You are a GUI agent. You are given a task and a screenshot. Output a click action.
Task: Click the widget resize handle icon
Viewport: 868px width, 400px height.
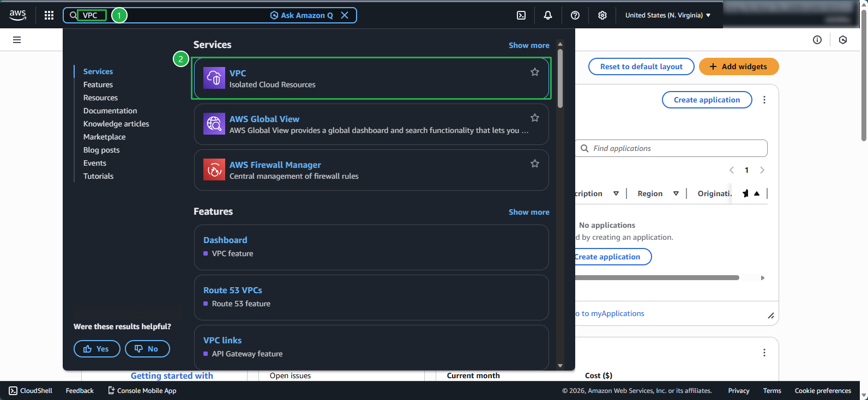pyautogui.click(x=771, y=316)
